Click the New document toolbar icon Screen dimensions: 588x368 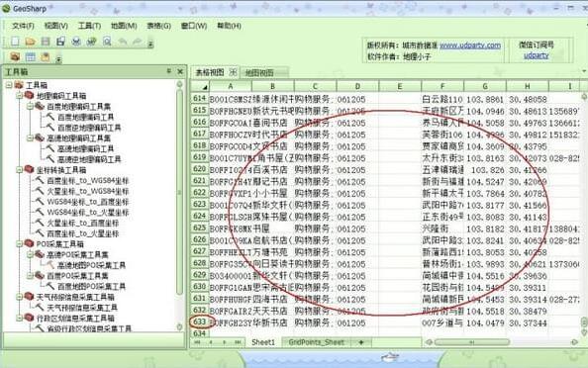pyautogui.click(x=15, y=42)
